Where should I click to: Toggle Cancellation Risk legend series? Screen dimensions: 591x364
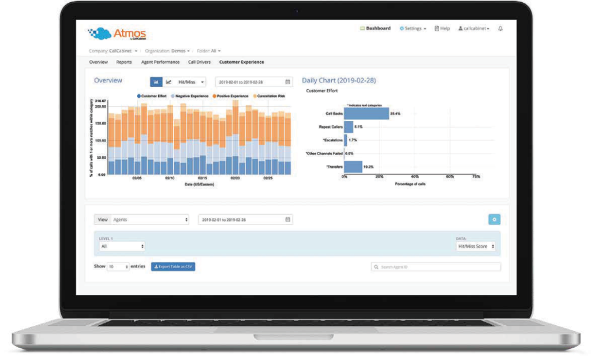coord(269,96)
